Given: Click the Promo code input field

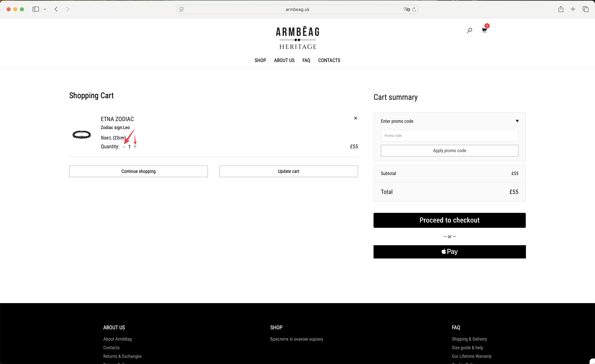Looking at the screenshot, I should click(x=449, y=136).
